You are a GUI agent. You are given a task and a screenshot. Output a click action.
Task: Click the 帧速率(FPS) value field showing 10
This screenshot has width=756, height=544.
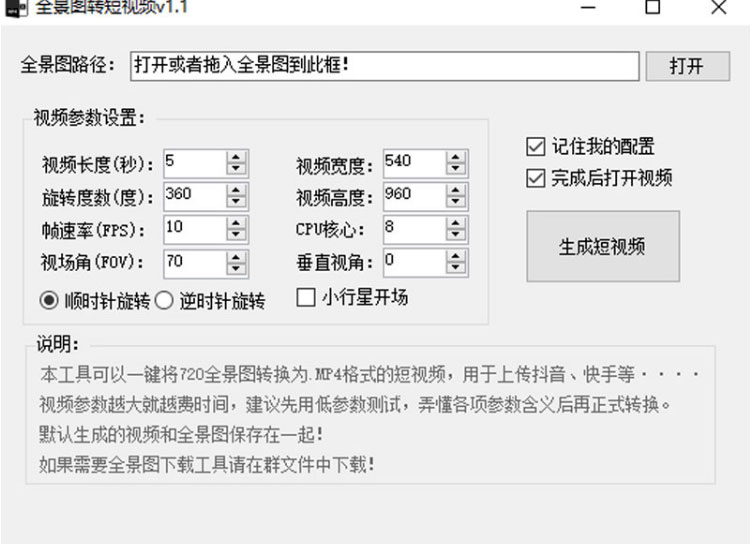coord(195,229)
